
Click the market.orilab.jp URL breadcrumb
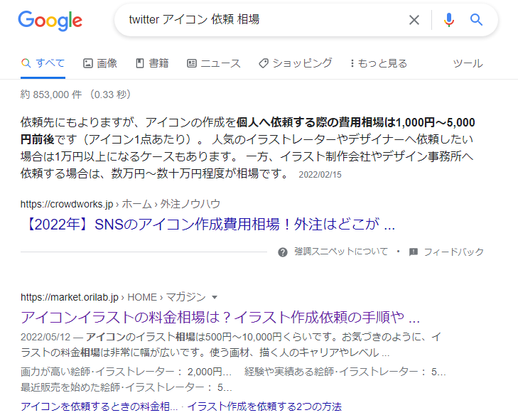[x=113, y=297]
